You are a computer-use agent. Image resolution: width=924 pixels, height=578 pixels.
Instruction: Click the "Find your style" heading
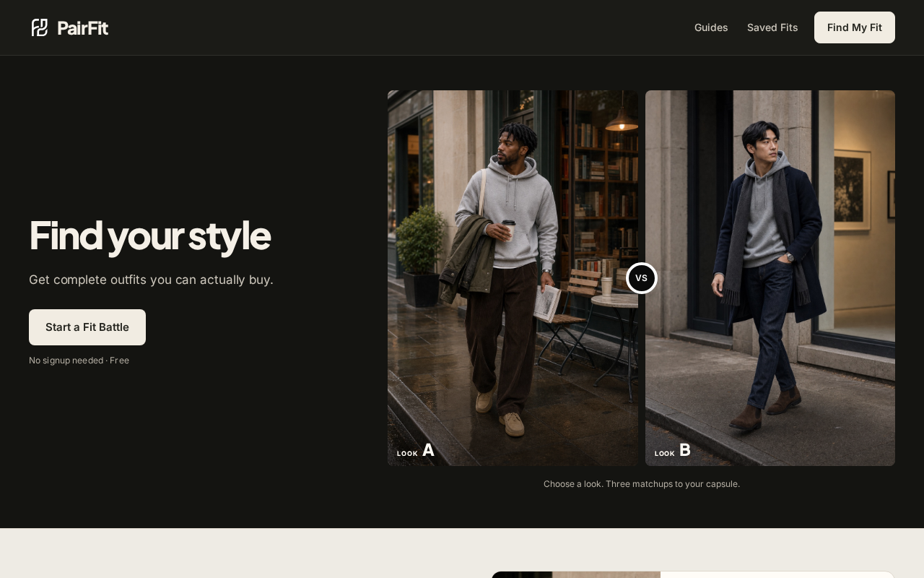click(x=150, y=236)
